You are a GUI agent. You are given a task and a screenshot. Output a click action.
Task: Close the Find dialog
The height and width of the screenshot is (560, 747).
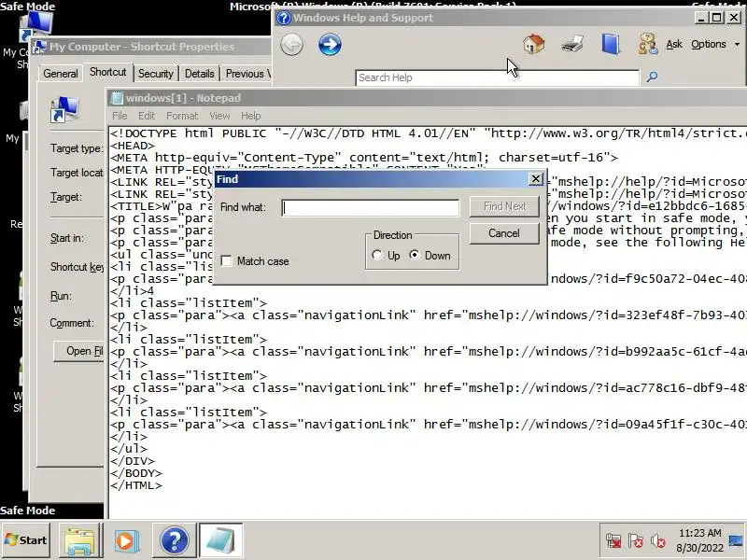[x=535, y=179]
